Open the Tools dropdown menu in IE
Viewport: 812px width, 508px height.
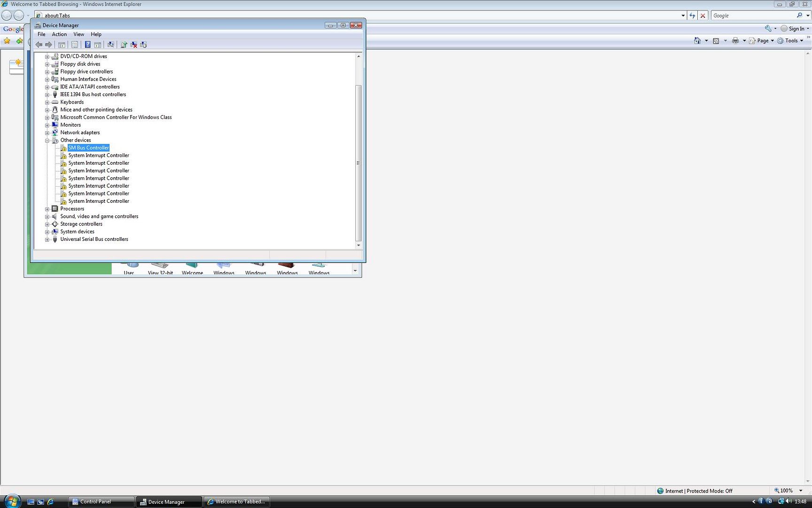(790, 40)
